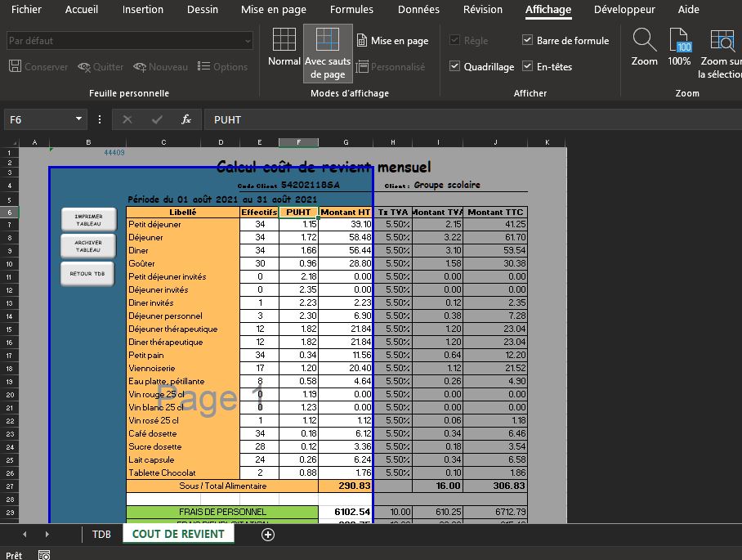Screen dimensions: 742x560
Task: Click Zoom sur la sélection
Action: (x=721, y=53)
